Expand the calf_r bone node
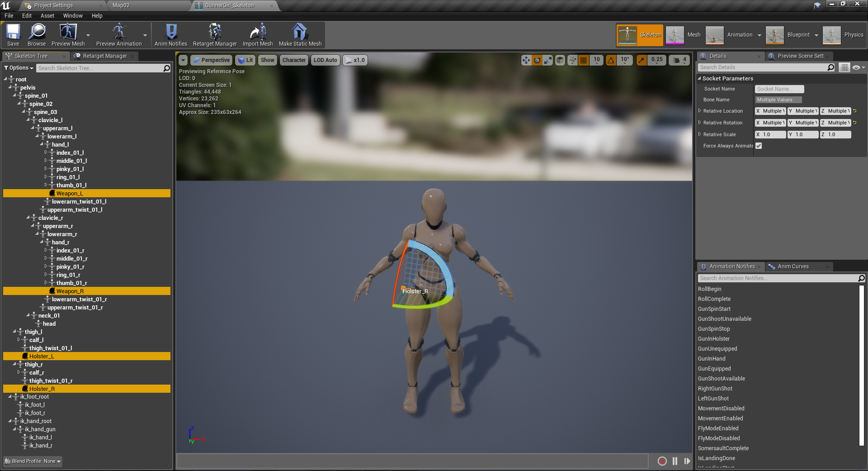 click(x=19, y=372)
